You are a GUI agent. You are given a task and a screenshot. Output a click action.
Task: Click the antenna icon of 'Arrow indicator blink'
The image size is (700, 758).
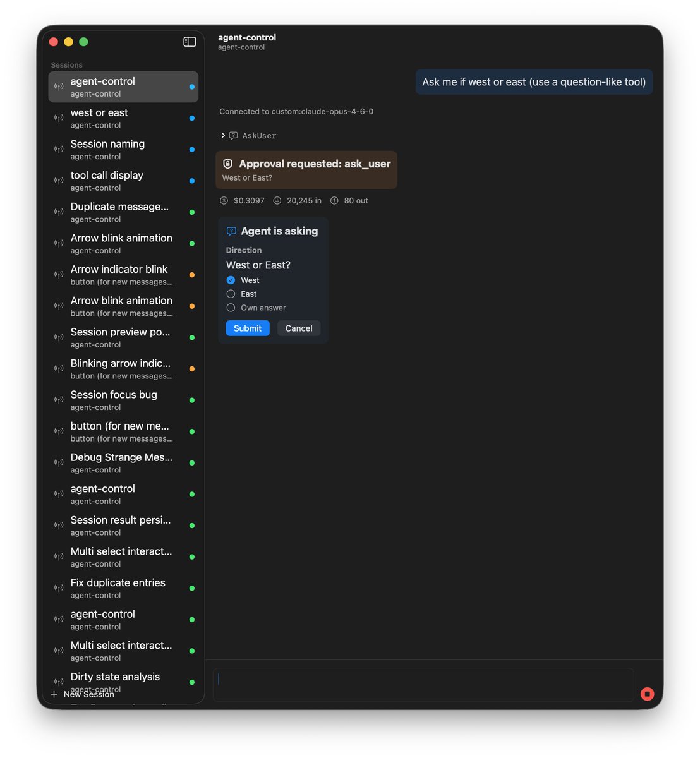click(59, 275)
